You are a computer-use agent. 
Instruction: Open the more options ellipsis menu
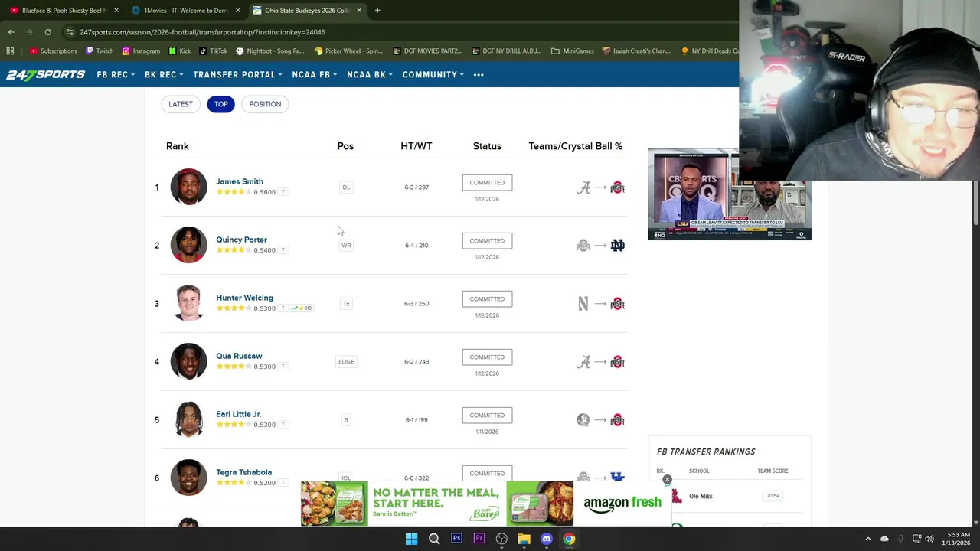tap(479, 74)
